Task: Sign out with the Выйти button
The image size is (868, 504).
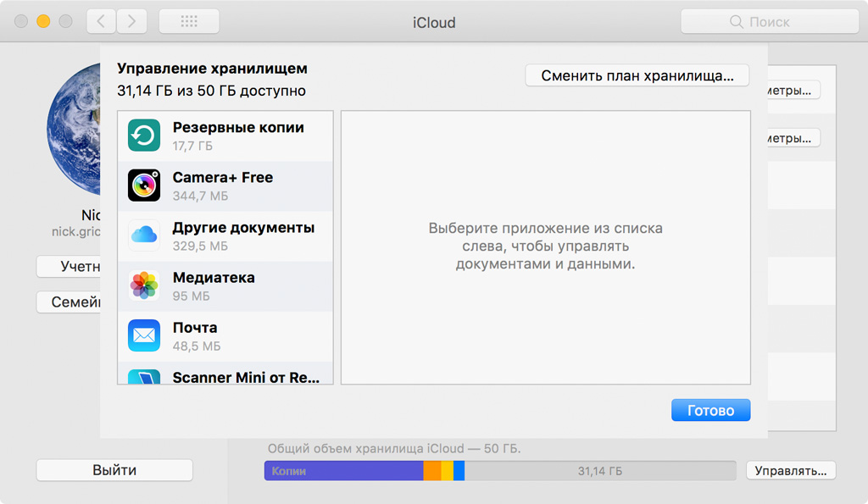Action: coord(114,470)
